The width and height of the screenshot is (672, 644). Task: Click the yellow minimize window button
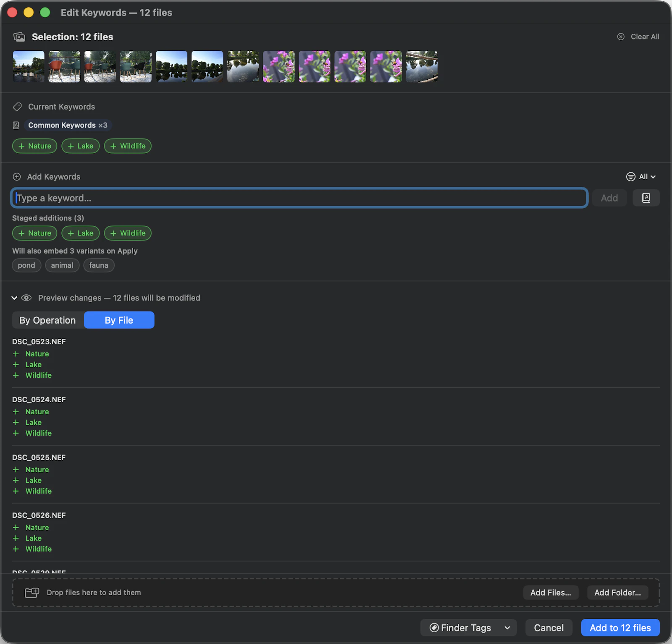coord(29,13)
